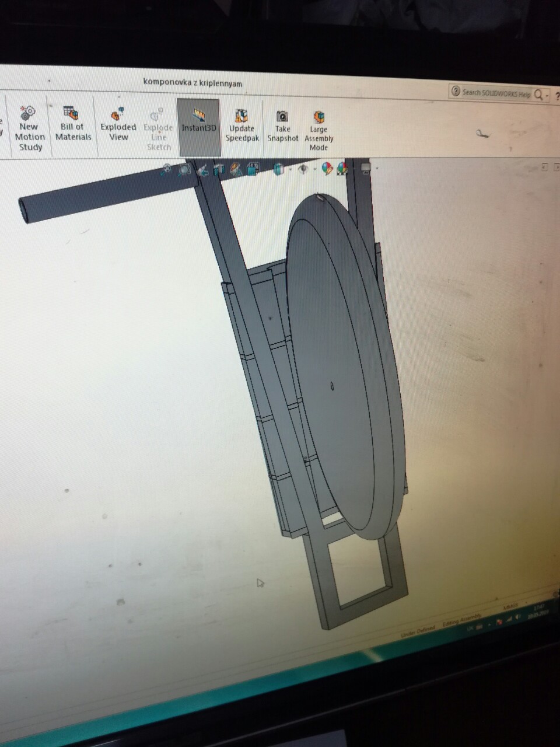Toggle Large Assembly Mode
The image size is (560, 747).
tap(318, 131)
